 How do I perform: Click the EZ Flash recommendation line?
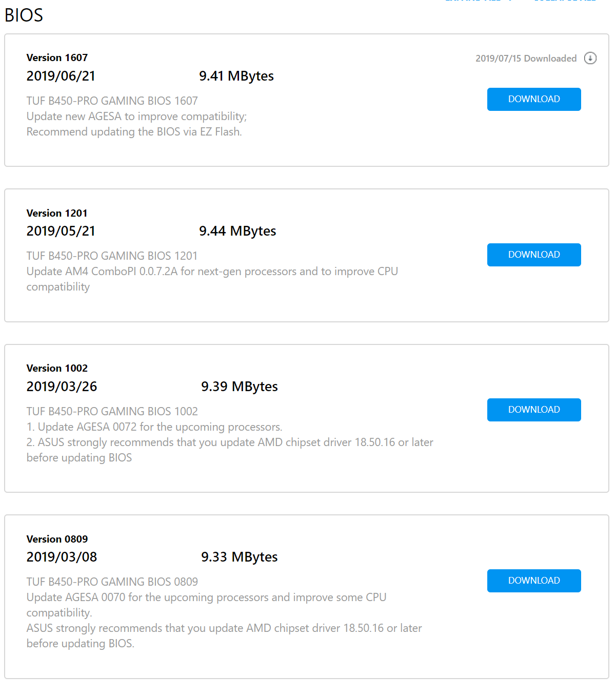pyautogui.click(x=134, y=132)
